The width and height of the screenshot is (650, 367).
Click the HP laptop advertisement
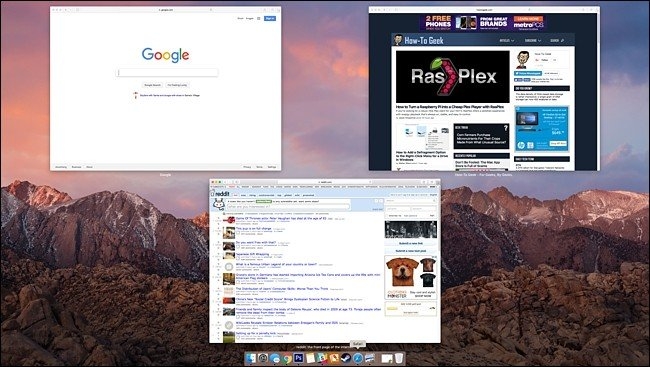tap(542, 129)
